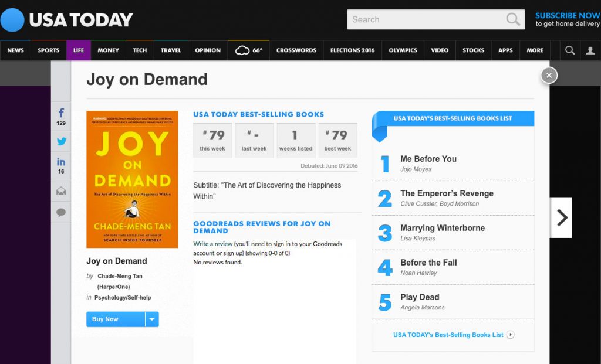Open the user profile icon
Screen dimensions: 601x364
pos(590,50)
